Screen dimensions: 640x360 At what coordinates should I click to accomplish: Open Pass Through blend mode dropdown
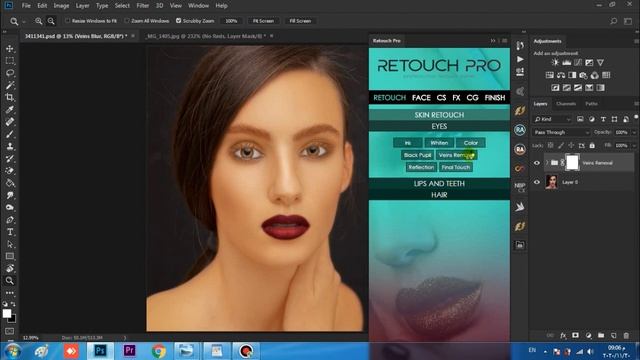click(x=561, y=132)
